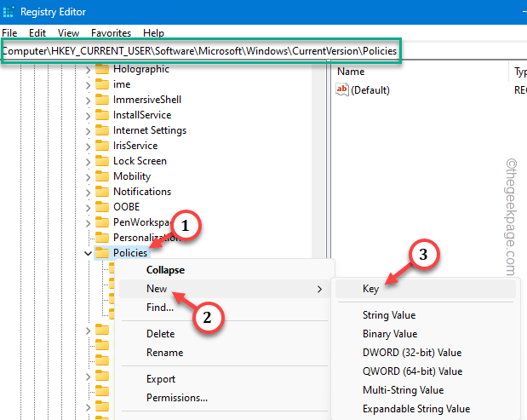Select the Policies folder icon
This screenshot has width=527, height=420.
[x=102, y=253]
